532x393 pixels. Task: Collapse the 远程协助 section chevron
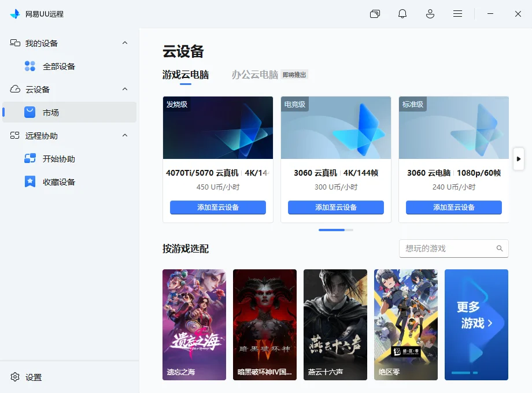(x=125, y=136)
